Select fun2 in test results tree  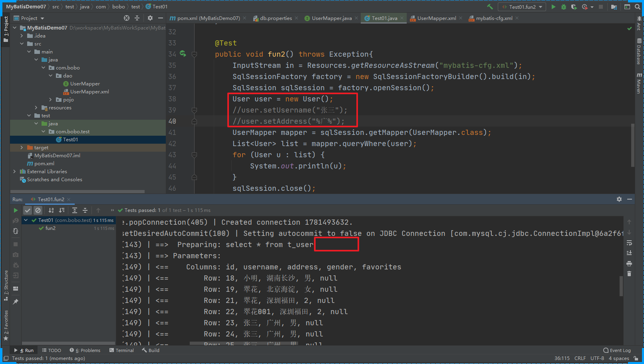click(50, 228)
